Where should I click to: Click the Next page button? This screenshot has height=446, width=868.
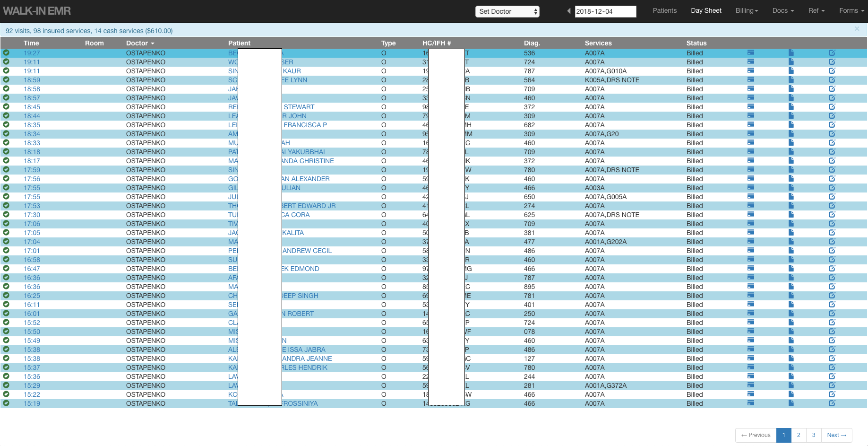point(836,435)
